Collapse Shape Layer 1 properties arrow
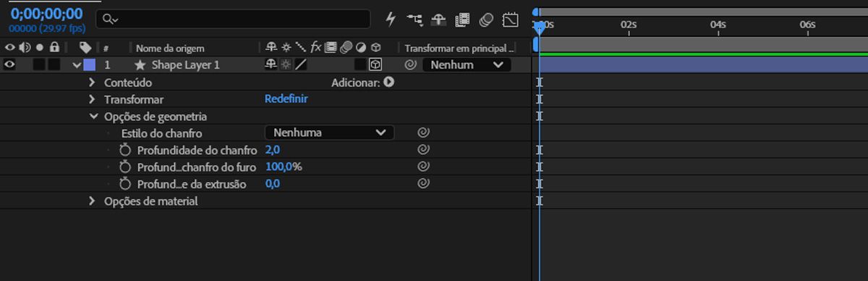Image resolution: width=868 pixels, height=281 pixels. tap(77, 64)
